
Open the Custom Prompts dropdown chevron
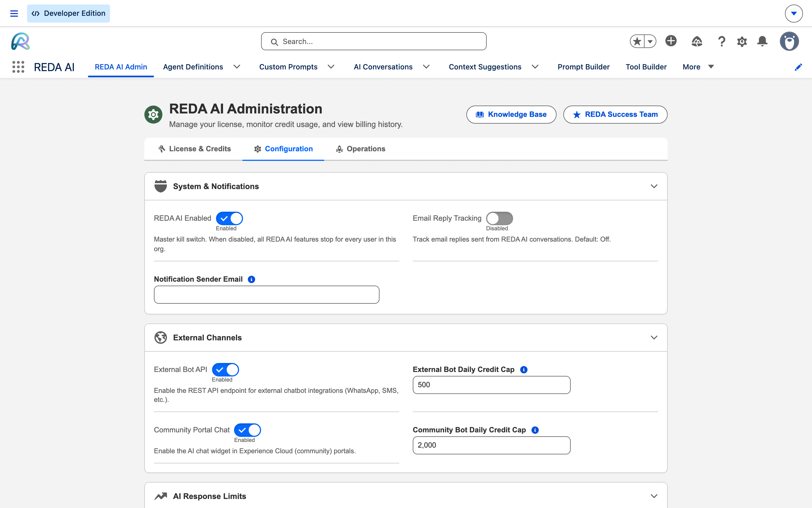(x=331, y=67)
